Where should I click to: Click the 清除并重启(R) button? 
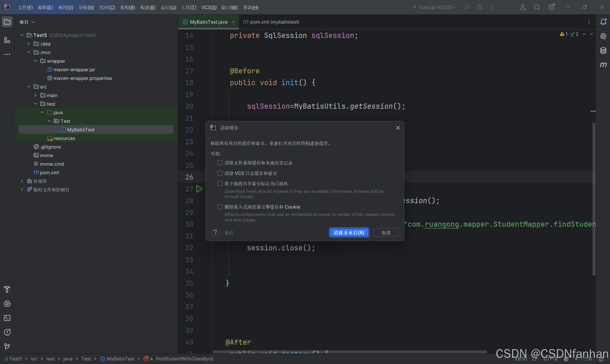(349, 232)
